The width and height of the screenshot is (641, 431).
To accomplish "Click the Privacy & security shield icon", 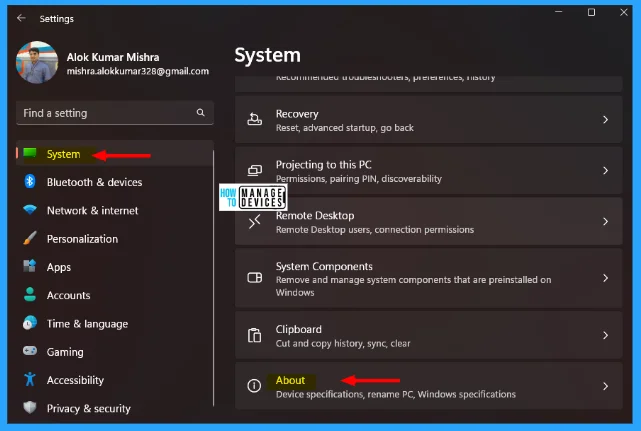I will pyautogui.click(x=30, y=407).
